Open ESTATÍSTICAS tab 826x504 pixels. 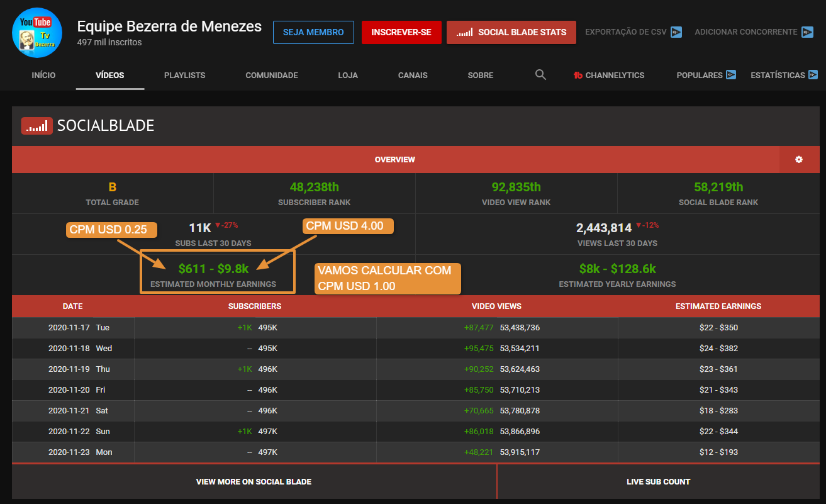pos(778,75)
